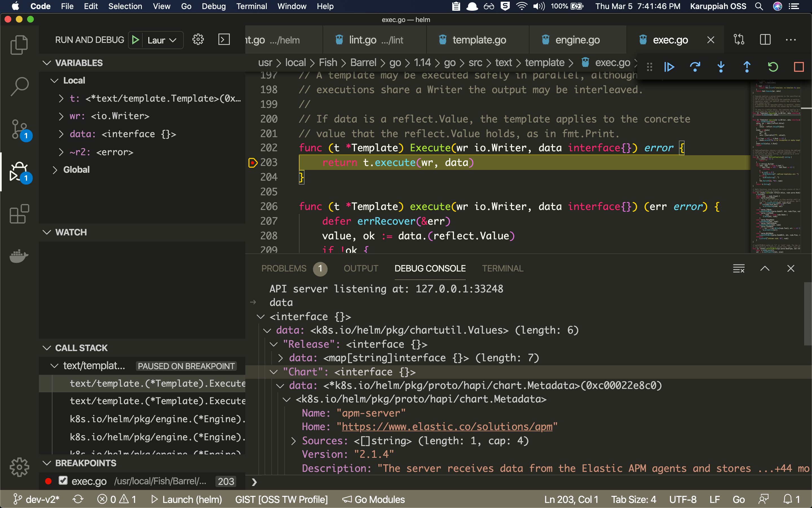Open the debug console icon in Run header
The height and width of the screenshot is (508, 812).
point(224,40)
